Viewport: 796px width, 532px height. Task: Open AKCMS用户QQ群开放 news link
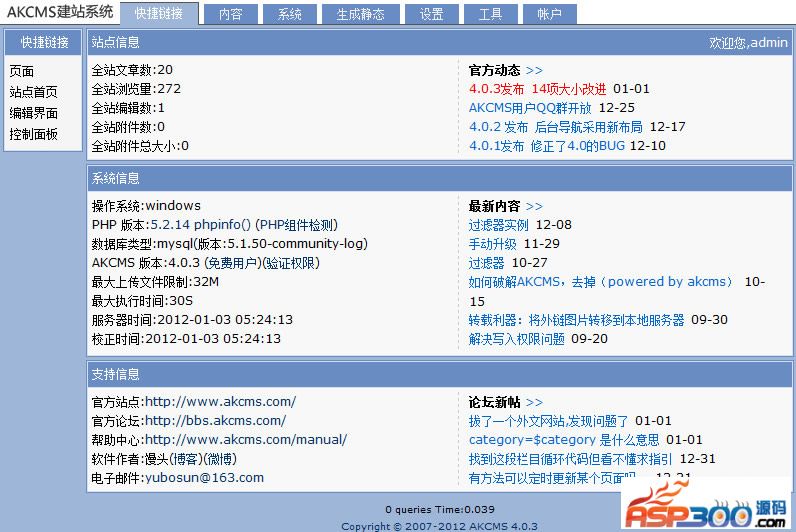point(530,108)
